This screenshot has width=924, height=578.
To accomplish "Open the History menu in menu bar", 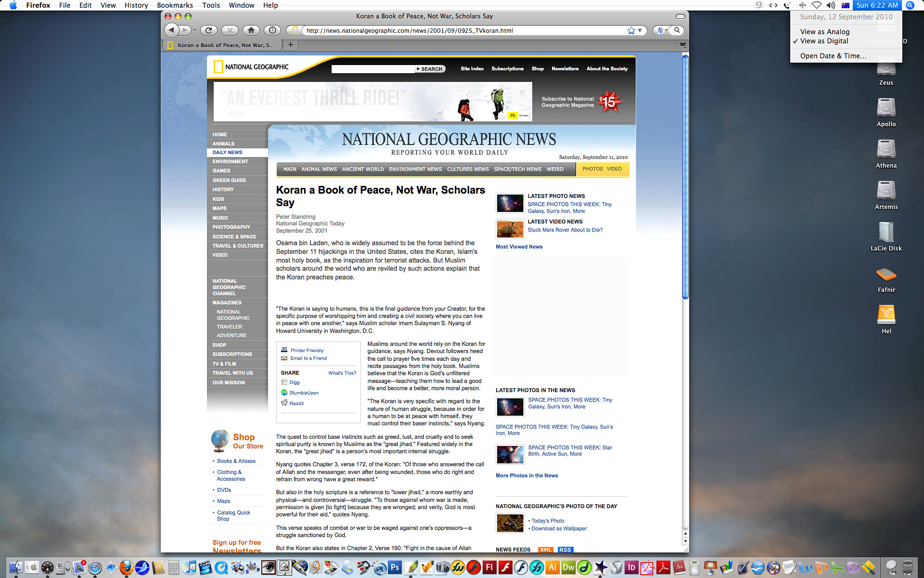I will tap(136, 5).
